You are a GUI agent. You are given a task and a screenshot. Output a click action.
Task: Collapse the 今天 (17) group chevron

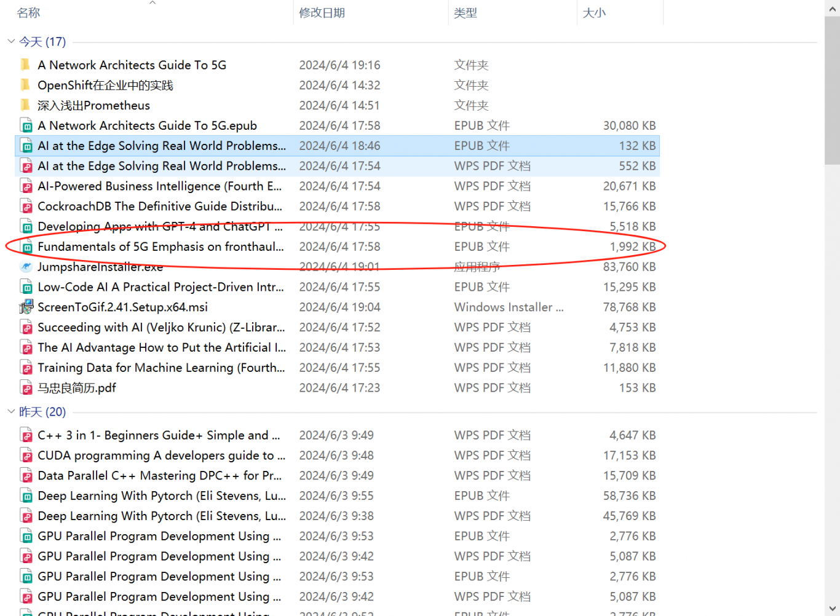(11, 41)
